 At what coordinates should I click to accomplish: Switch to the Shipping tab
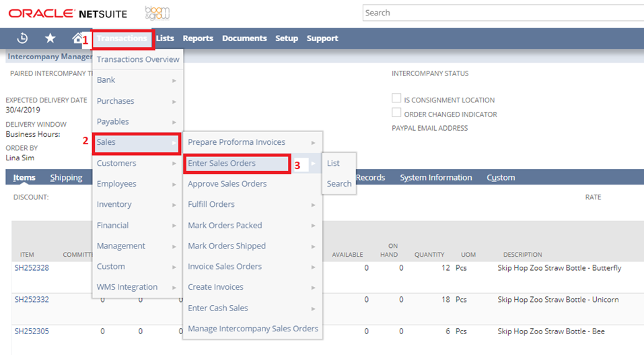(x=66, y=178)
